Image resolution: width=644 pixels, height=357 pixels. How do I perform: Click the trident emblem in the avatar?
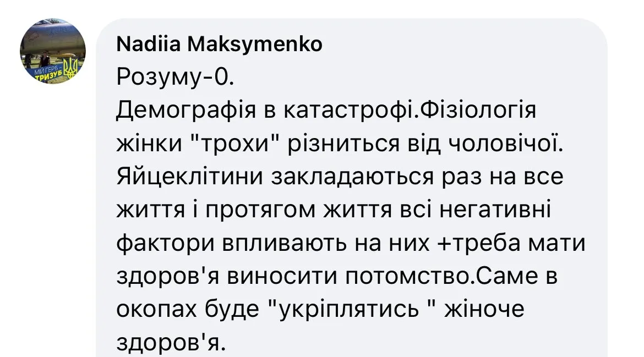[x=70, y=67]
